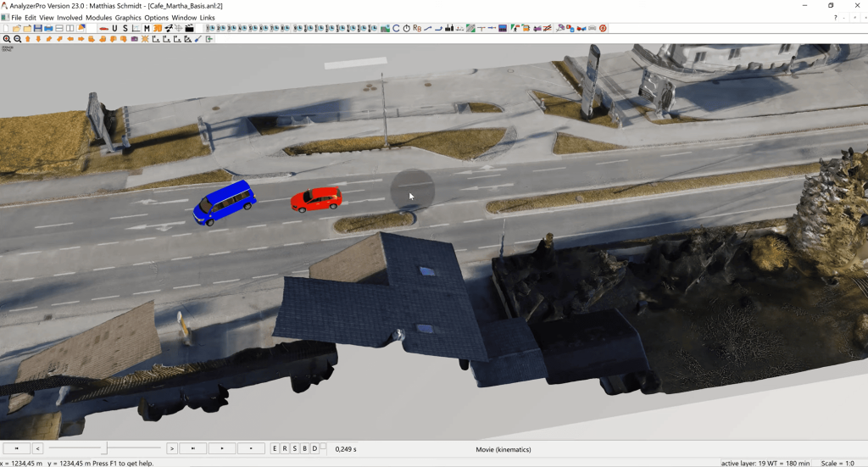This screenshot has height=467, width=868.
Task: Click the step back '<' button
Action: [x=37, y=448]
